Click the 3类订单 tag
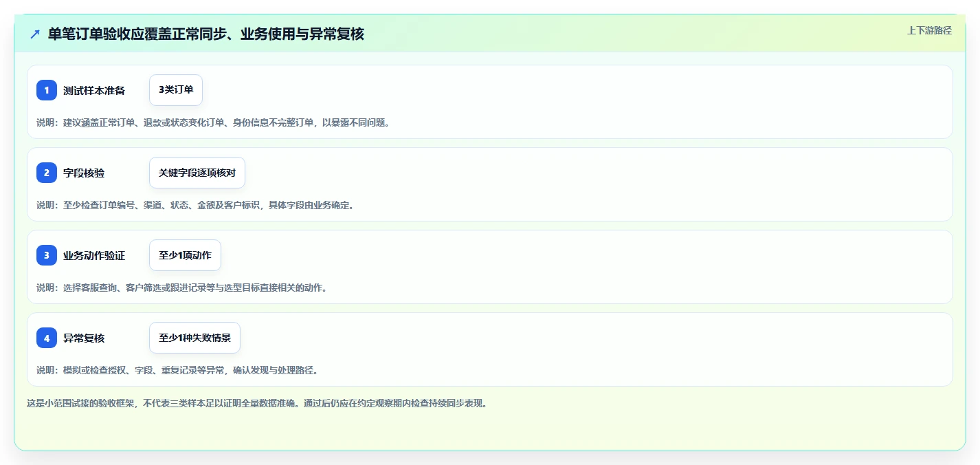This screenshot has height=465, width=980. pos(176,90)
